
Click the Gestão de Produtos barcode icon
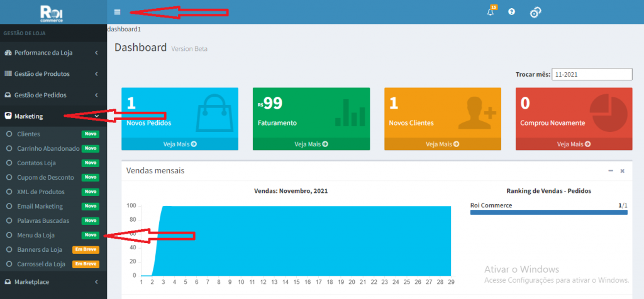pyautogui.click(x=8, y=74)
